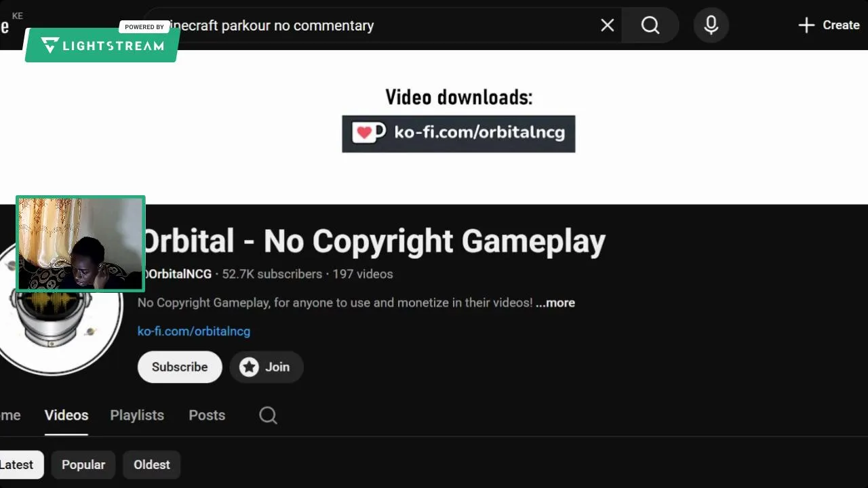
Task: Click the channel title 'No Copyright Gameplay'
Action: tap(435, 241)
